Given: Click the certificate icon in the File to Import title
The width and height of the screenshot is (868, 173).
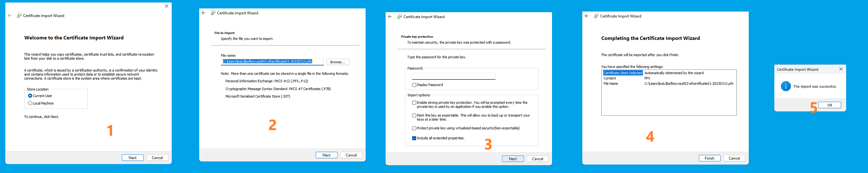Looking at the screenshot, I should [213, 13].
